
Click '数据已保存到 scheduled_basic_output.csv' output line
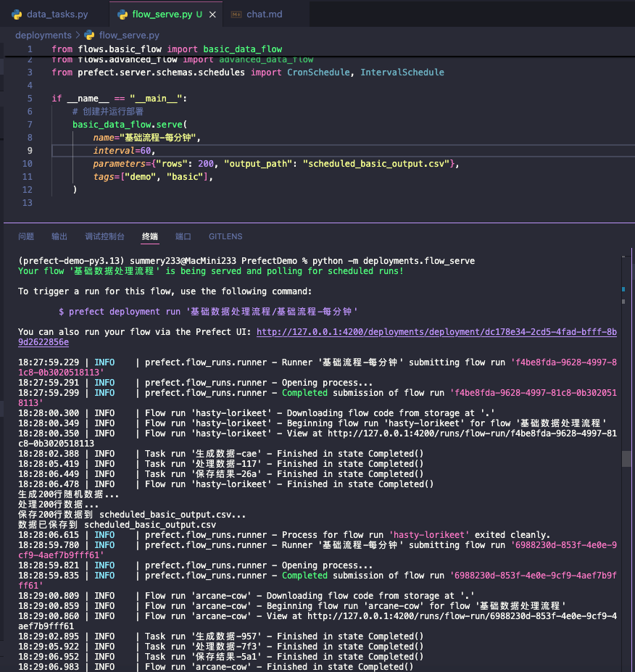tap(117, 525)
